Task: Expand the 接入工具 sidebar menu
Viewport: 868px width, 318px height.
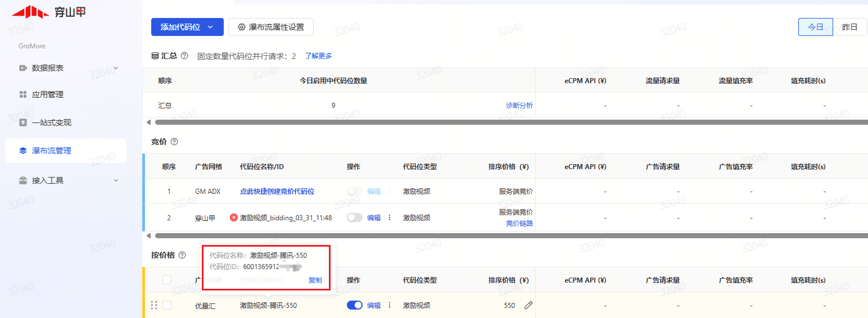Action: pos(116,180)
